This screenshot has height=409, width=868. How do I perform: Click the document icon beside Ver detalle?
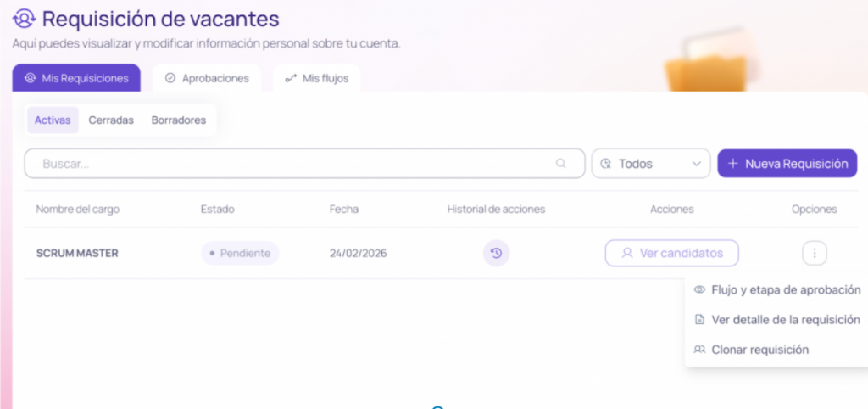[x=699, y=320]
